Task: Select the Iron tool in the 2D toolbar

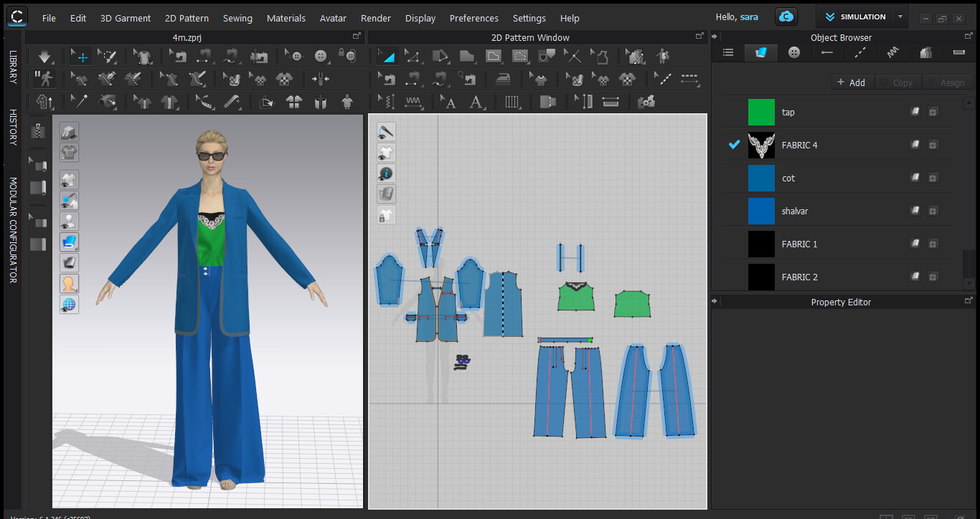Action: tap(502, 80)
